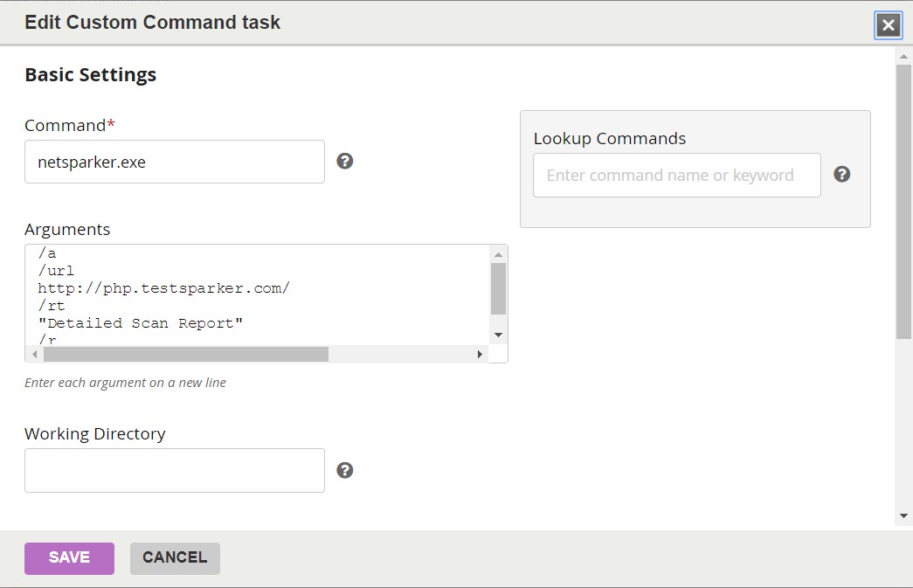The height and width of the screenshot is (588, 913).
Task: Click the dialog's scroll-up arrow
Action: tap(903, 57)
